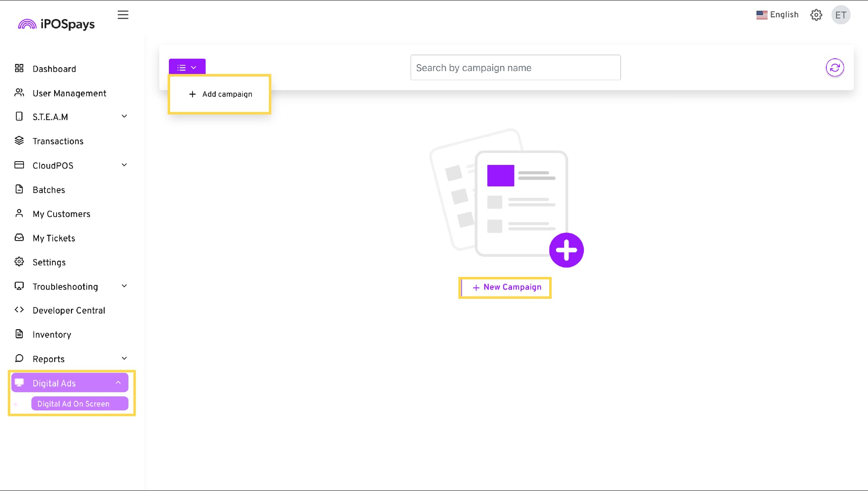Change language from English
Viewport: 868px width, 491px height.
click(x=777, y=15)
